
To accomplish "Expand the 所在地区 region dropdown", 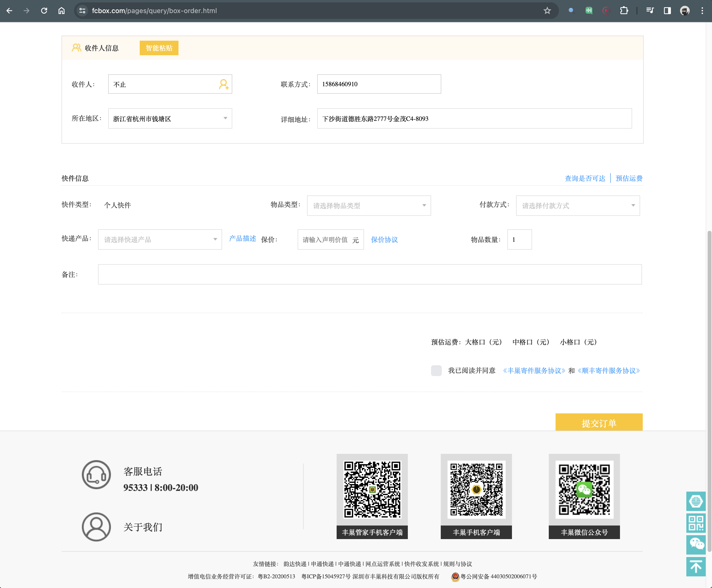I will 170,118.
